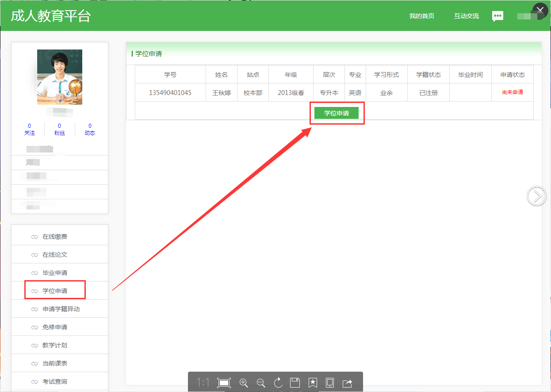Open 我的首页 in the top navigation
Viewport: 551px width, 392px height.
tap(421, 16)
